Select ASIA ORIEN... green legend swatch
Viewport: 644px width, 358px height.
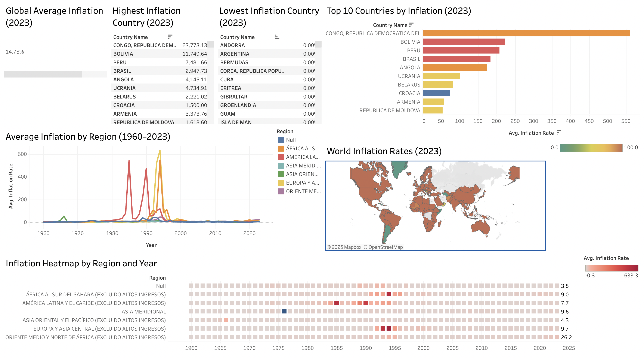(281, 174)
